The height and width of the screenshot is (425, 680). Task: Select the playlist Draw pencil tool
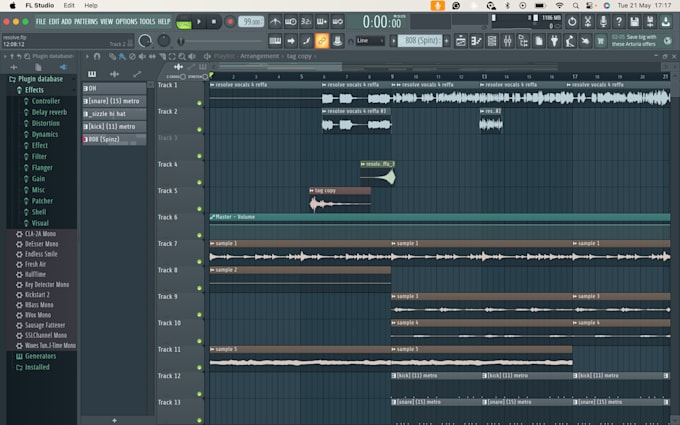pos(112,56)
